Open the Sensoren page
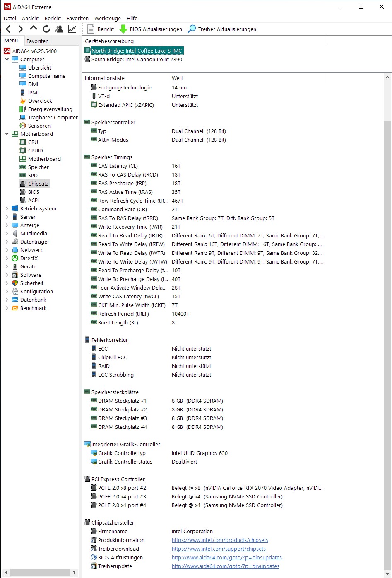 39,126
